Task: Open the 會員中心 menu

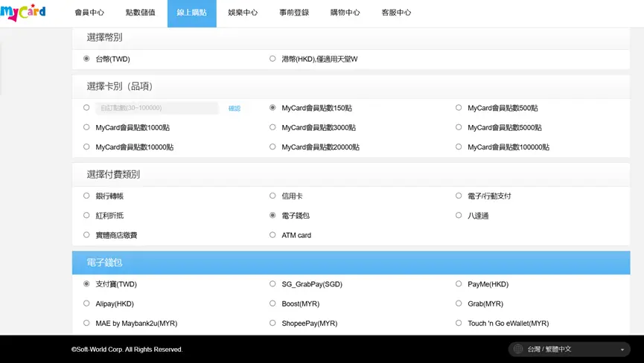Action: 89,13
